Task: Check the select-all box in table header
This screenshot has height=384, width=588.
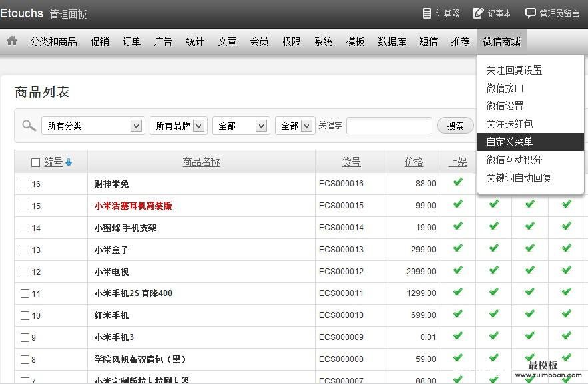Action: coord(36,162)
